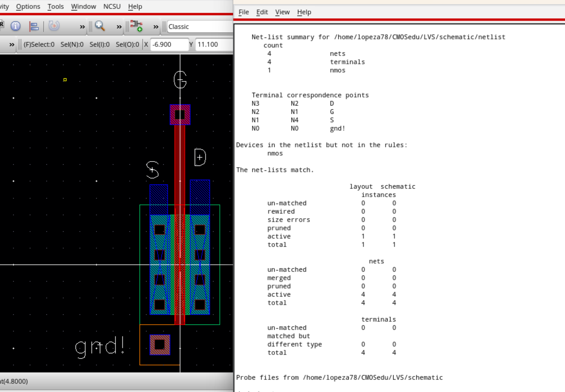Click the Y coordinate field showing 11.100
The height and width of the screenshot is (392, 565).
(213, 44)
